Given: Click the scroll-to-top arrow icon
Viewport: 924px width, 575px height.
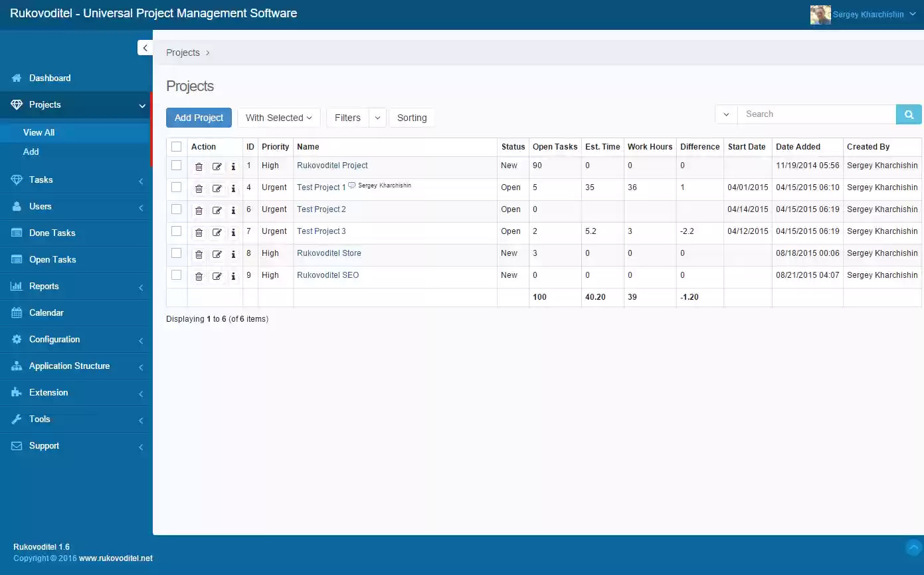Looking at the screenshot, I should (x=913, y=547).
